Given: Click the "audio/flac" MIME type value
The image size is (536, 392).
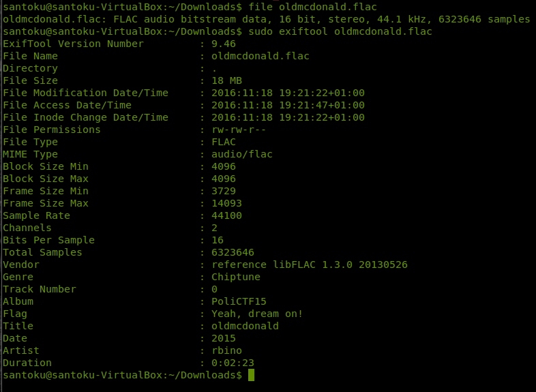Looking at the screenshot, I should [x=242, y=154].
